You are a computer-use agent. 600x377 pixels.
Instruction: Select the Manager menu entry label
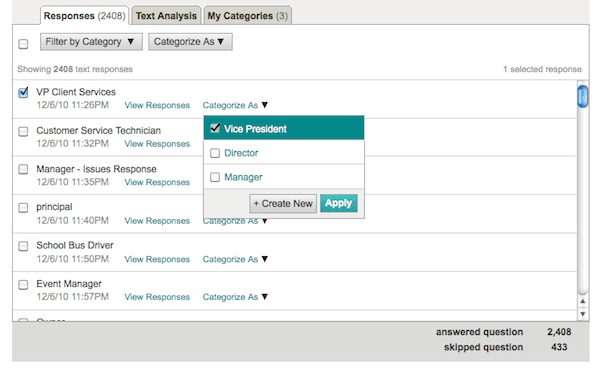(x=243, y=177)
